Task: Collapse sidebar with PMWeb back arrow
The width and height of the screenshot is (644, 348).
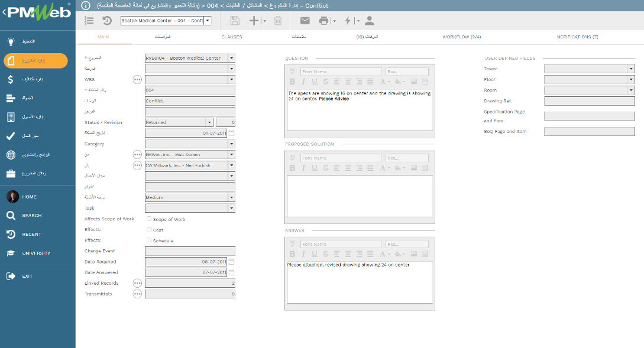Action: click(x=4, y=12)
